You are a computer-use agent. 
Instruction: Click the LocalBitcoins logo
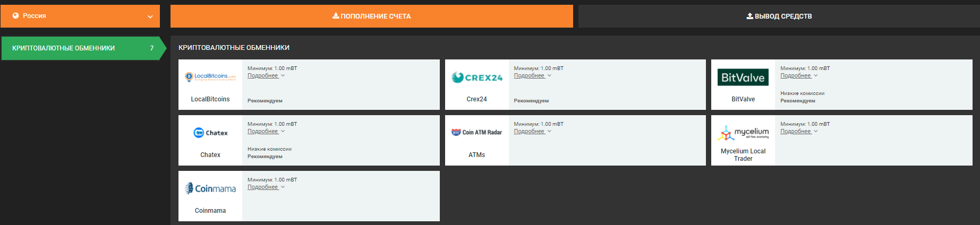coord(210,77)
